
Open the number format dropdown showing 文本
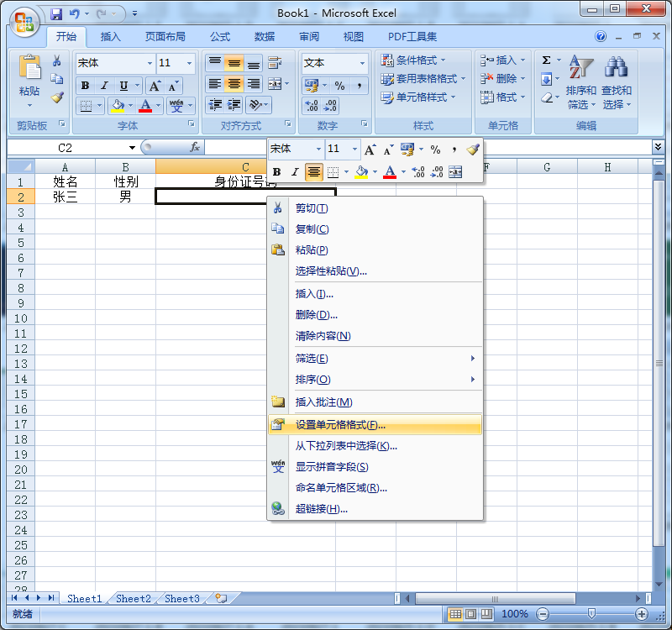(362, 63)
